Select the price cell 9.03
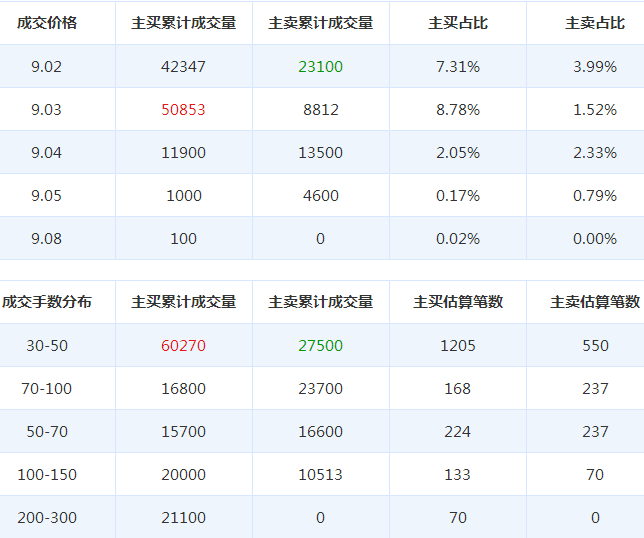The image size is (644, 538). (x=46, y=110)
